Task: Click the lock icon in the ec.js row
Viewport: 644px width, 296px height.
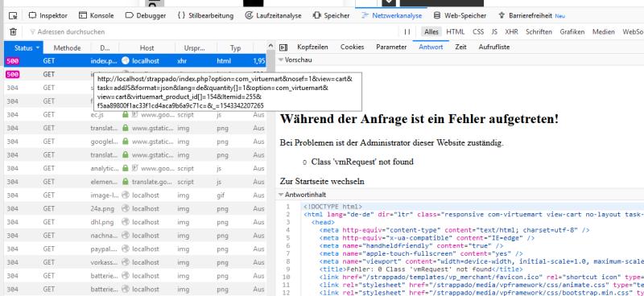Action: coord(126,115)
